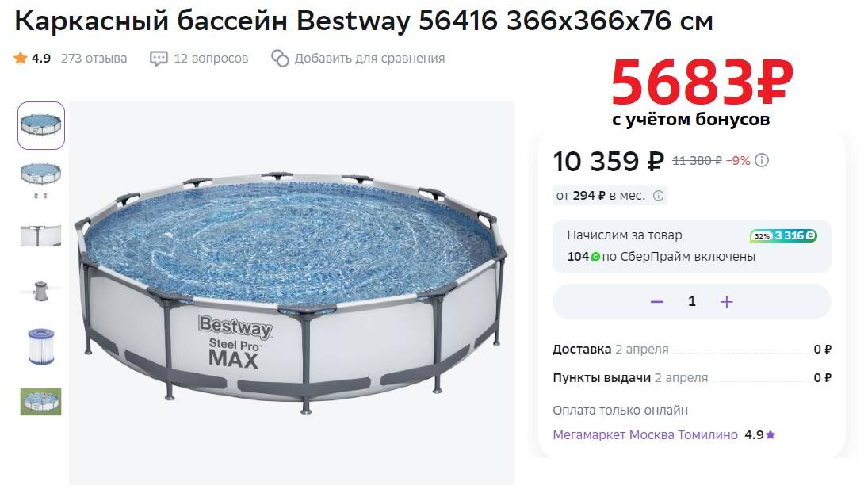Decrease quantity with the minus button
This screenshot has height=493, width=868.
pyautogui.click(x=656, y=301)
